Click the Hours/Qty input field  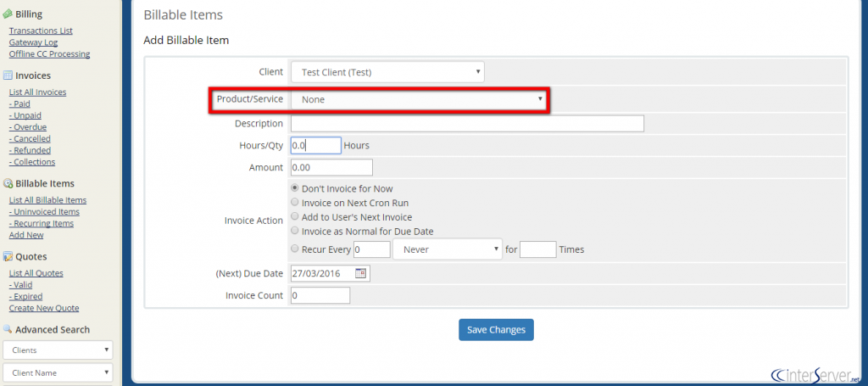[315, 146]
